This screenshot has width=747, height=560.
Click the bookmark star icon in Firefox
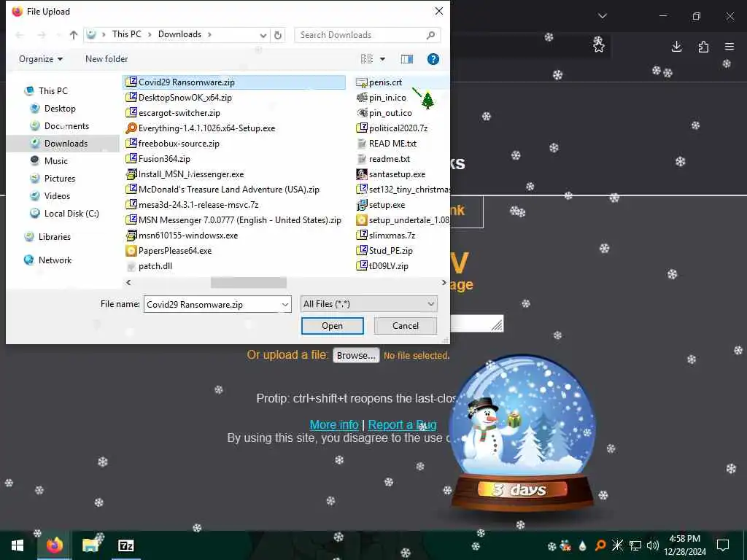coord(599,46)
